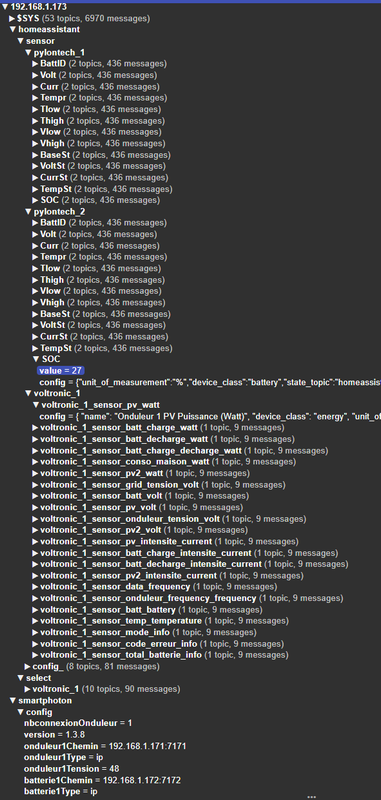Expand voltronic_1_sensor_pv2_intensite_current
The width and height of the screenshot is (381, 800).
[35, 576]
